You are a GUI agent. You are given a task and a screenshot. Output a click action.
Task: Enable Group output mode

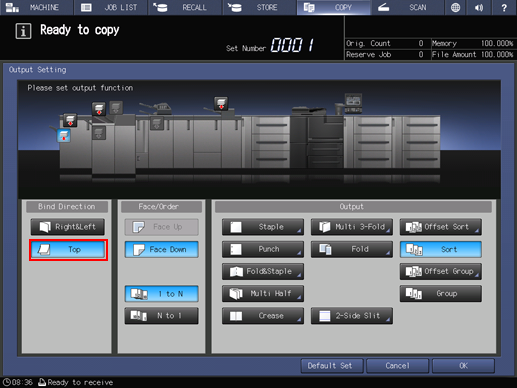[x=441, y=294]
